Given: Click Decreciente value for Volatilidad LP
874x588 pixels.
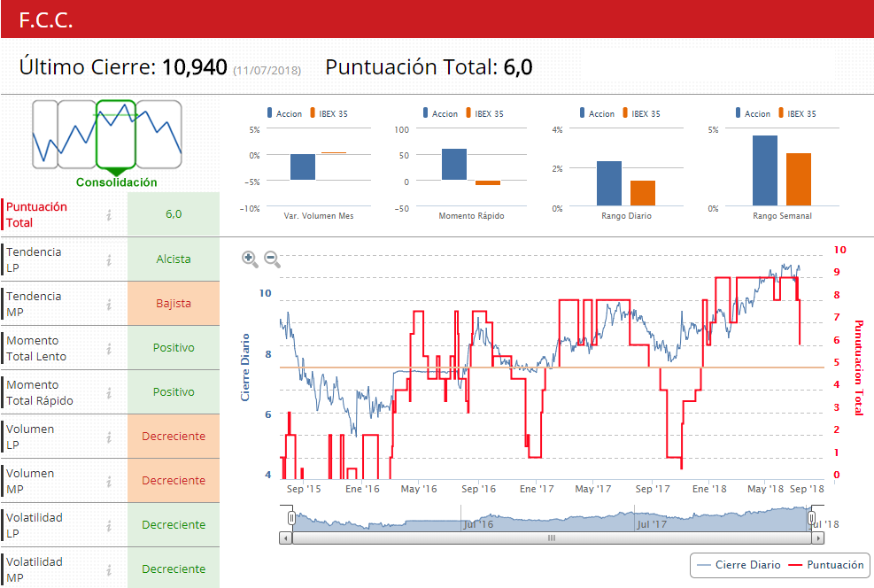Looking at the screenshot, I should pyautogui.click(x=174, y=525).
